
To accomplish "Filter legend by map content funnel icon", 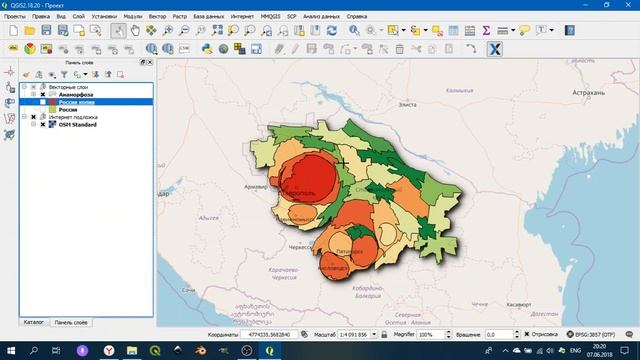I will tap(64, 74).
